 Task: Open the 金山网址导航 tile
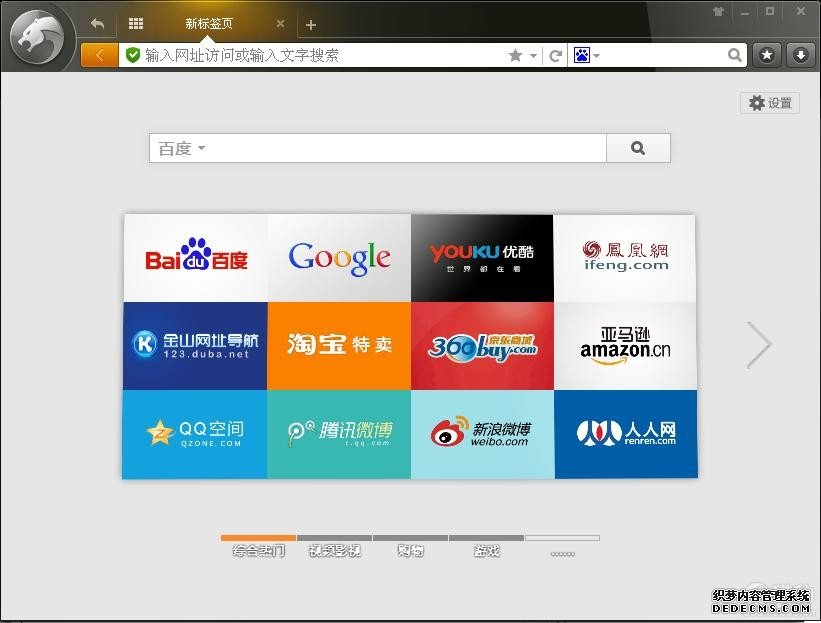(x=195, y=346)
